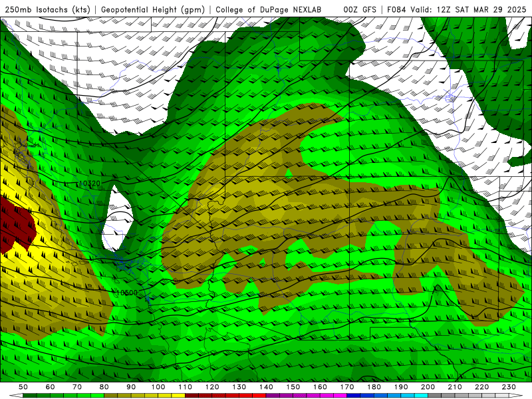532x399 pixels.
Task: Click the 230 value on the color scale
Action: pos(509,387)
